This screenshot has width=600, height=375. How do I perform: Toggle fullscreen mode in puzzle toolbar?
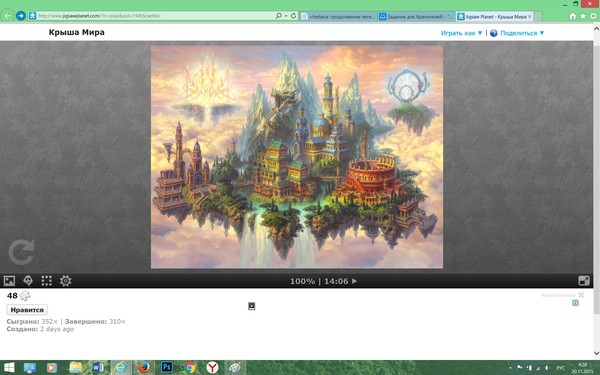click(x=584, y=281)
